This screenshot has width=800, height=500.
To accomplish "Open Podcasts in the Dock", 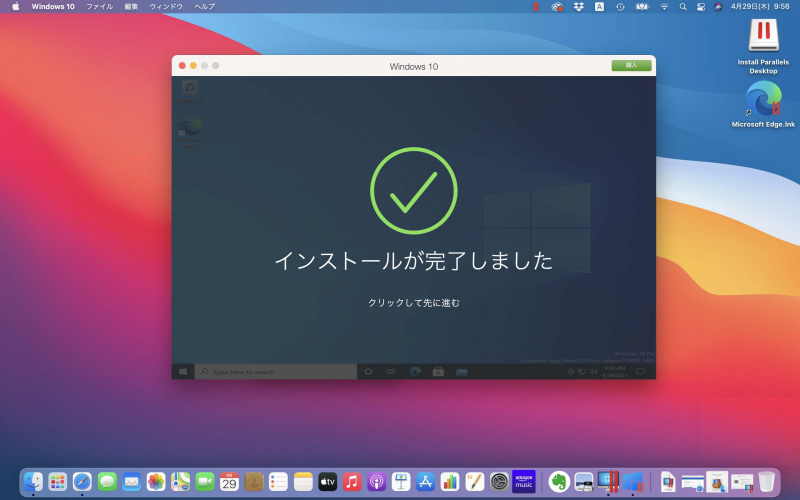I will coord(376,481).
